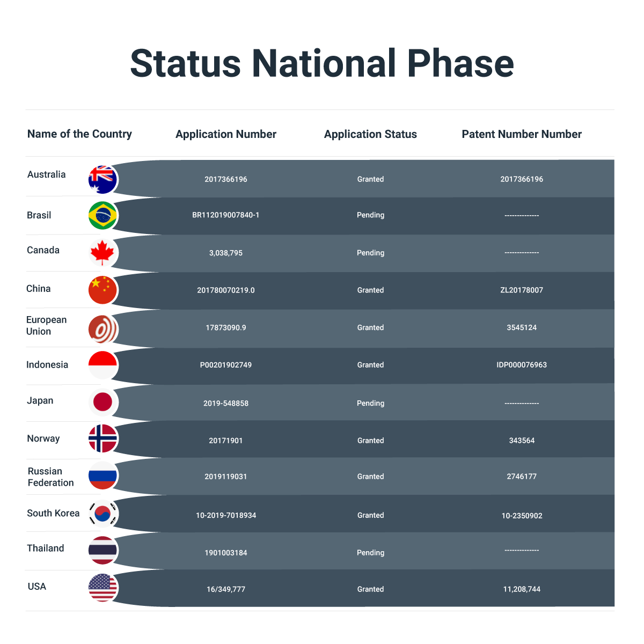Click the South Korea flag icon
Image resolution: width=644 pixels, height=644 pixels.
pos(103,513)
